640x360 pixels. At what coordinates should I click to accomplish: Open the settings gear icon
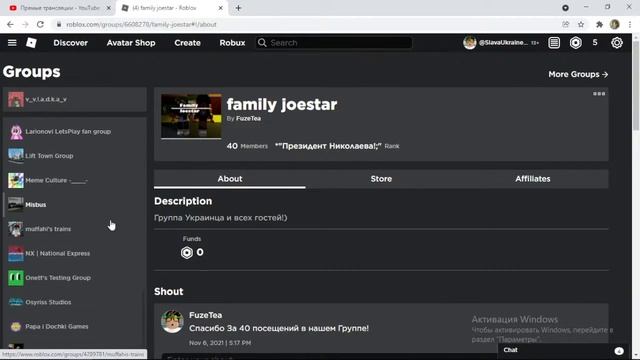(x=617, y=42)
